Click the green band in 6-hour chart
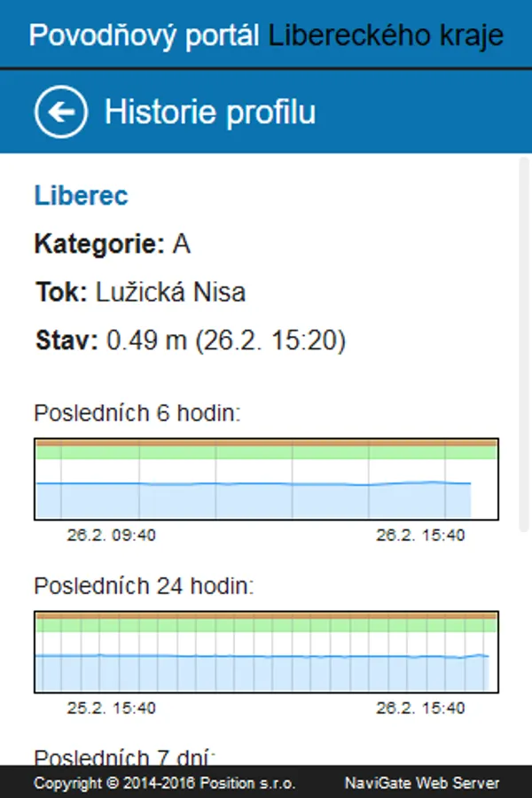 point(266,452)
